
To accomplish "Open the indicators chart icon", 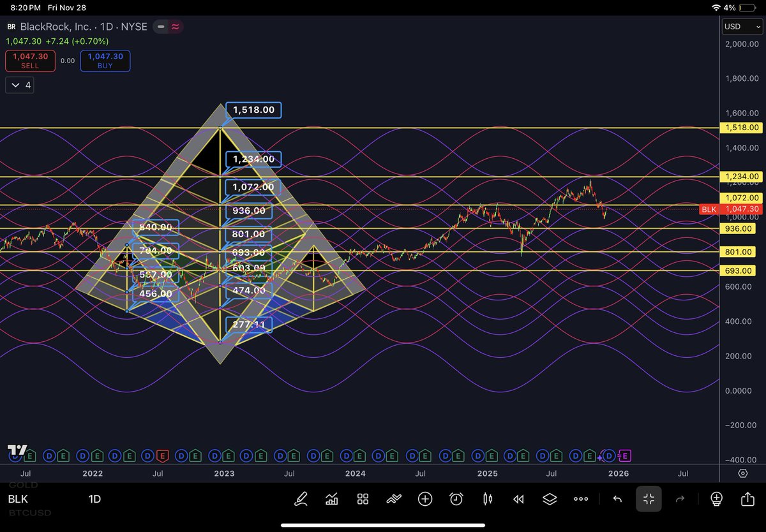I will [x=331, y=499].
